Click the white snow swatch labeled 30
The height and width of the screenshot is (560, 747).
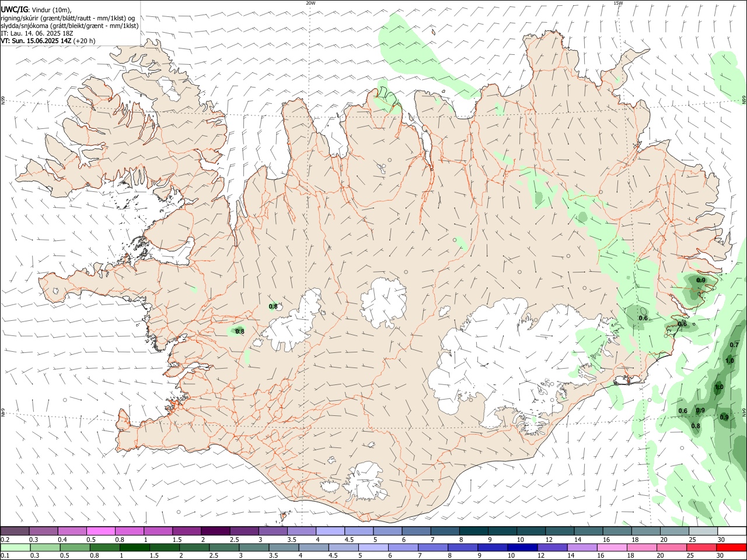732,531
